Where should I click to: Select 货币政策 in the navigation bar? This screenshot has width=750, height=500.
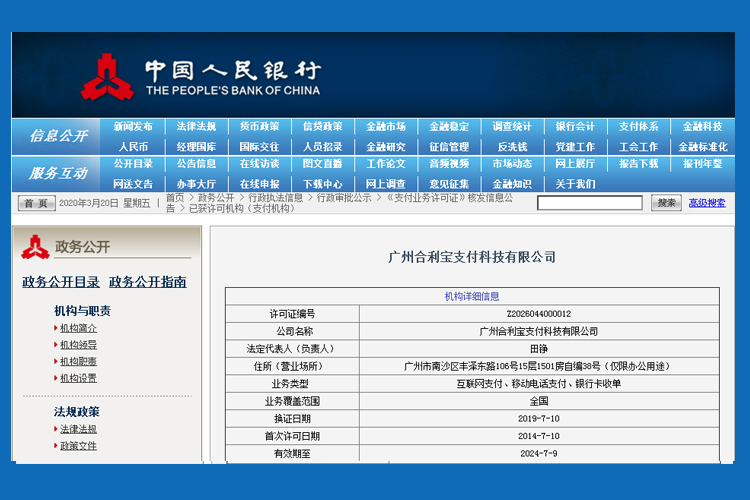[259, 127]
